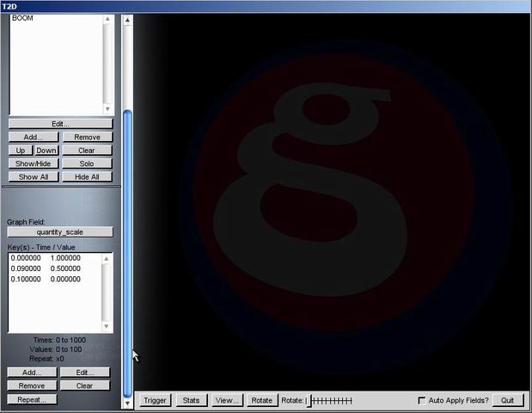Viewport: 532px width, 413px height.
Task: Click Clear button below the keys list
Action: click(85, 385)
